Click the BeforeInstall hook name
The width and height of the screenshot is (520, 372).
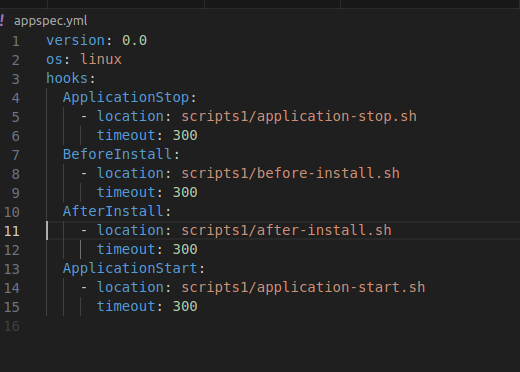pos(117,155)
